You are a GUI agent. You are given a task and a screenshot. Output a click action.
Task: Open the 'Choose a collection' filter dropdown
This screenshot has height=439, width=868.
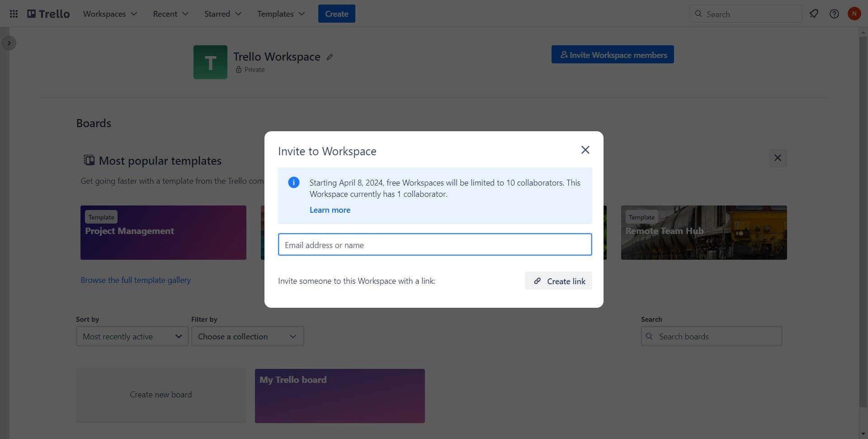click(247, 336)
